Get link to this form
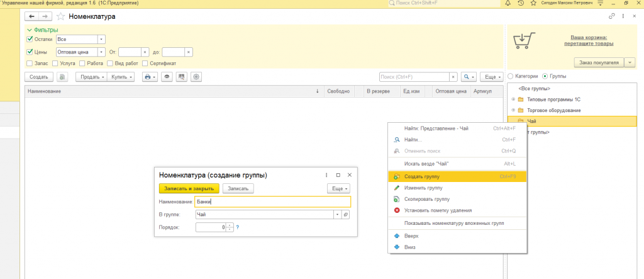644x279 pixels. (x=611, y=16)
